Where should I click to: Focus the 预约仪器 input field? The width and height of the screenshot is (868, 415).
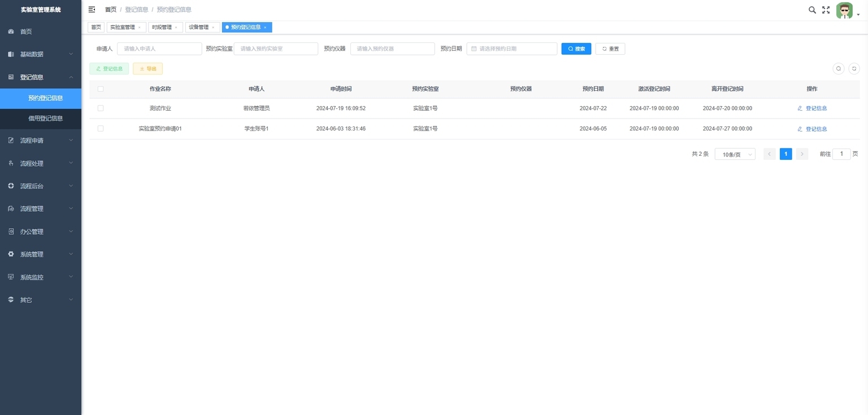393,49
